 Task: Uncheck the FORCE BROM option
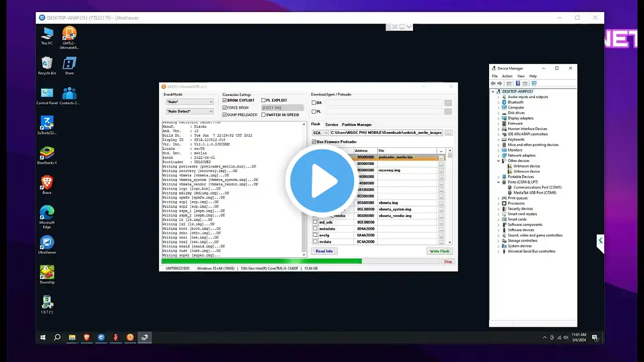(225, 108)
